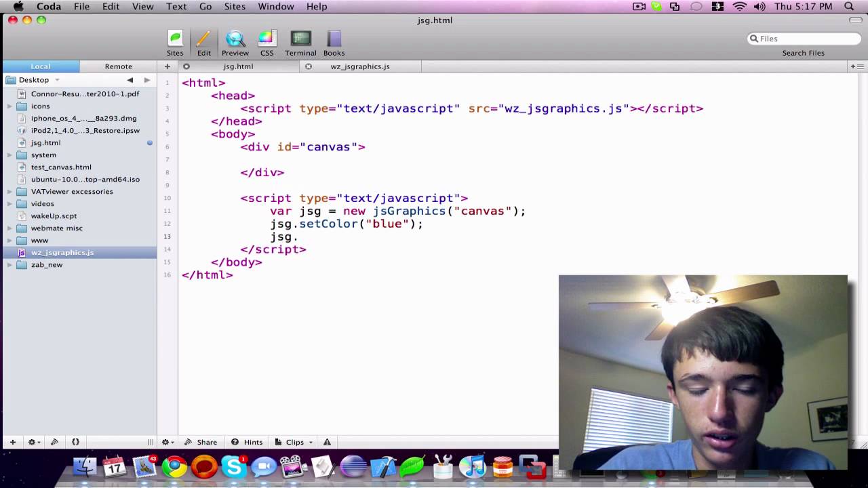868x488 pixels.
Task: Open the Coda application menu
Action: click(49, 6)
